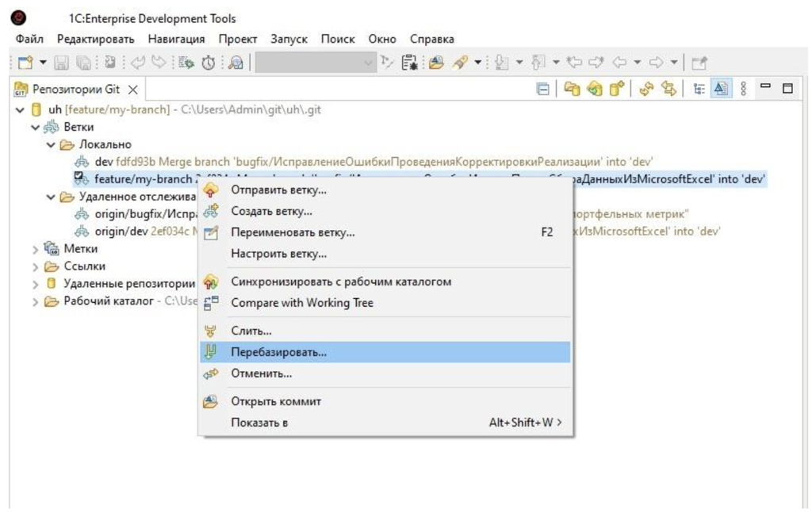Open the empty toolbar combo box dropdown
This screenshot has width=812, height=513.
369,63
